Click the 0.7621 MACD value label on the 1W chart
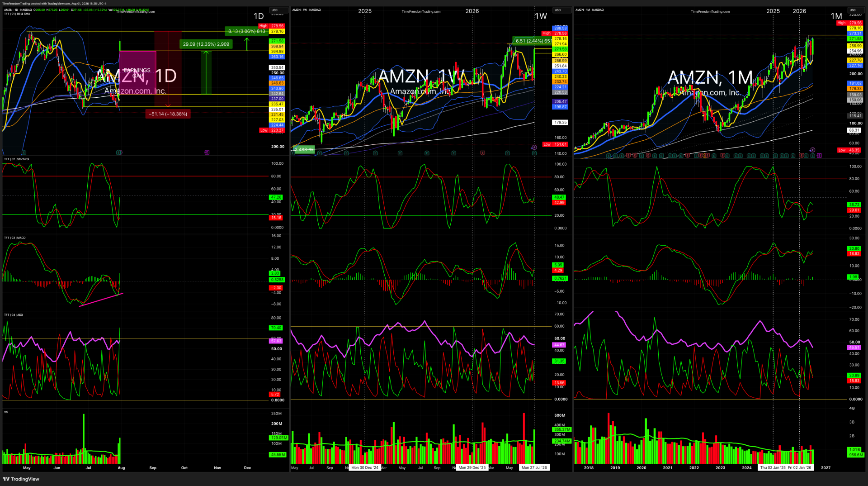 pos(560,279)
